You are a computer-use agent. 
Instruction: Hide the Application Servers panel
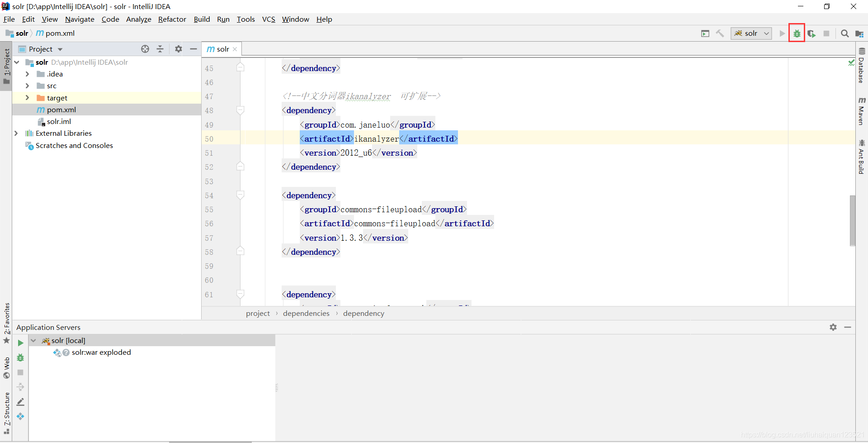[848, 327]
